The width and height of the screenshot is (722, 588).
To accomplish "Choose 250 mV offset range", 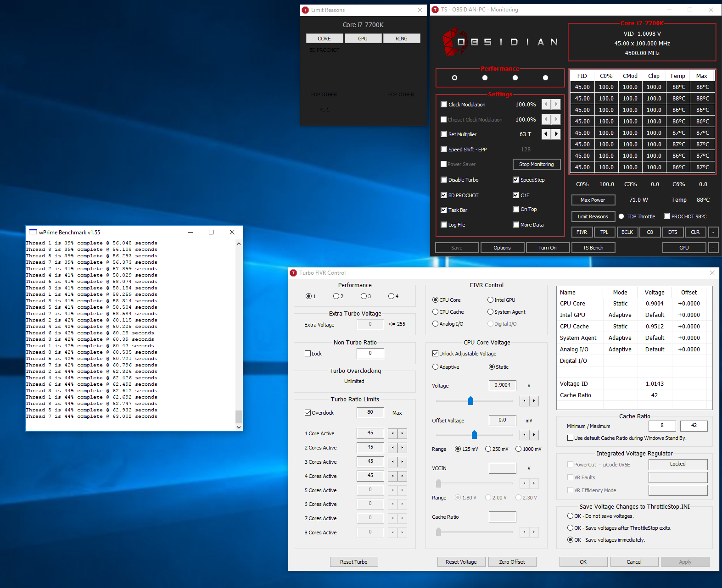I will click(x=488, y=449).
